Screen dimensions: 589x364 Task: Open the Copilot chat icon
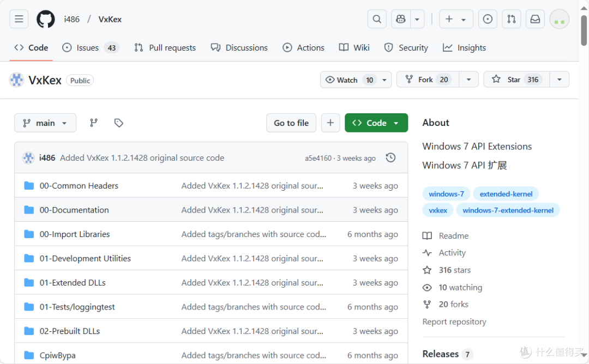tap(401, 19)
